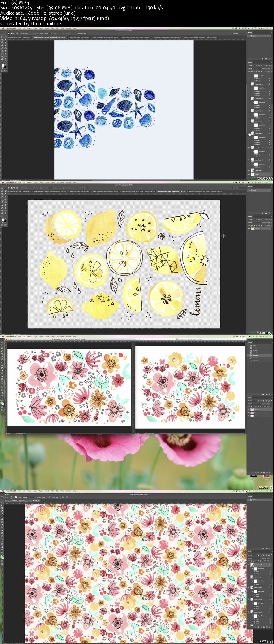274x644 pixels.
Task: Open the Kind filter dropdown in the seashell frame
Action: click(253, 66)
